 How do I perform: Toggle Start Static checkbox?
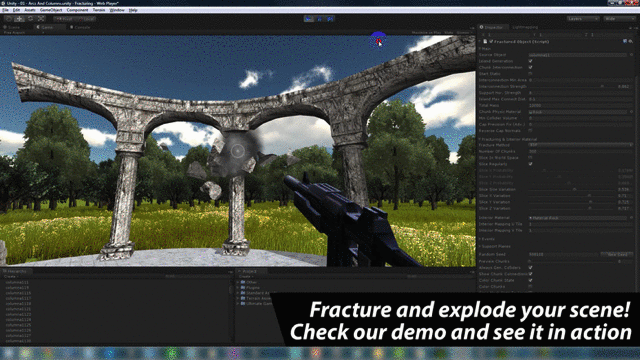tap(531, 73)
